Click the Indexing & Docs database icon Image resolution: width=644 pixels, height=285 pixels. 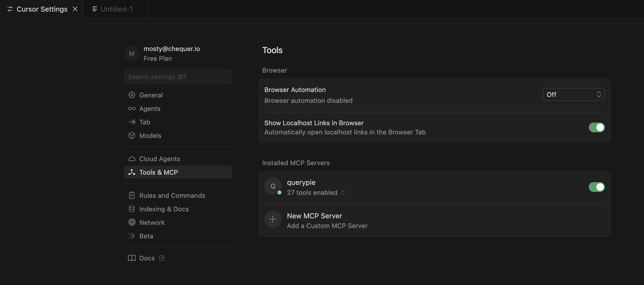131,209
